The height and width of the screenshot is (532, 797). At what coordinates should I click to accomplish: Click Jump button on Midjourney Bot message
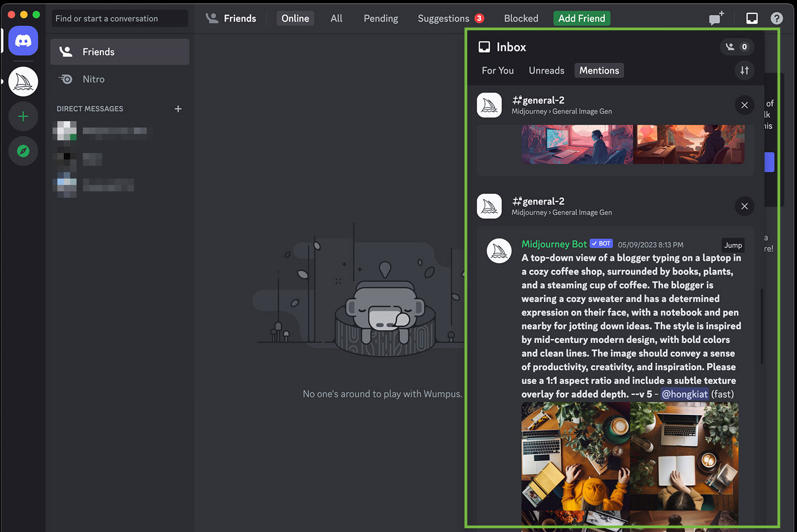point(733,245)
